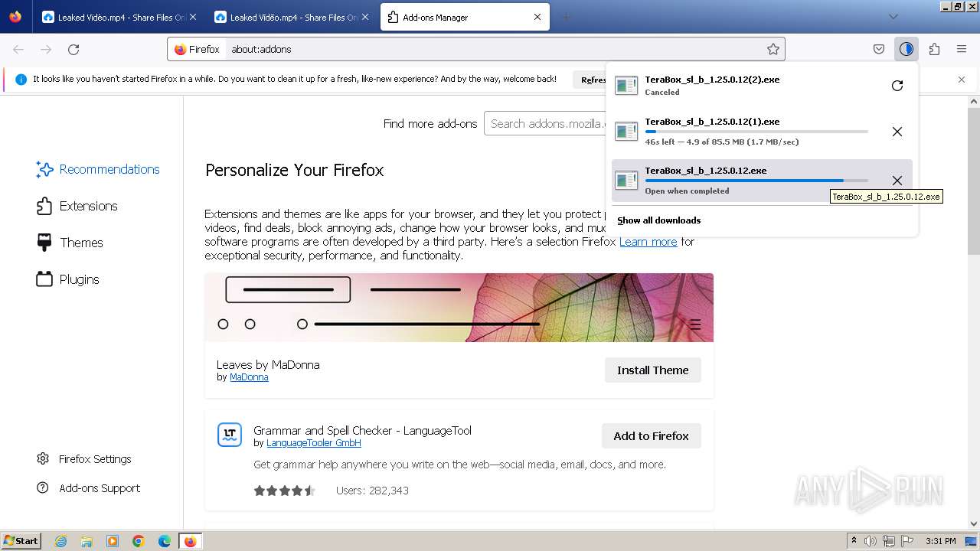Go forward to next page
980x551 pixels.
tap(46, 49)
